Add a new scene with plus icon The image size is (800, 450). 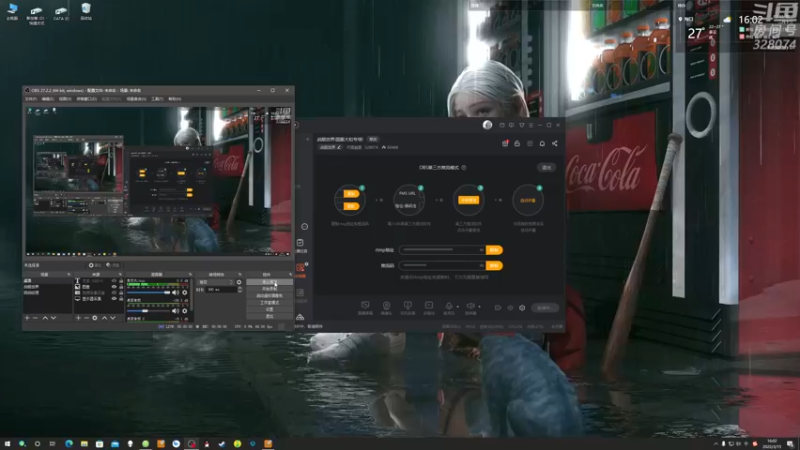point(27,318)
